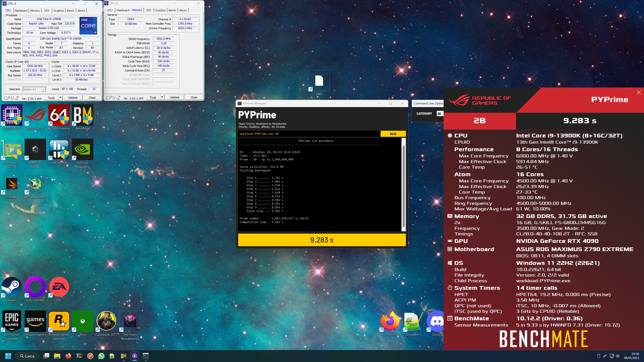
Task: Open the CPU tab in Memory CPU-Z window
Action: point(110,10)
